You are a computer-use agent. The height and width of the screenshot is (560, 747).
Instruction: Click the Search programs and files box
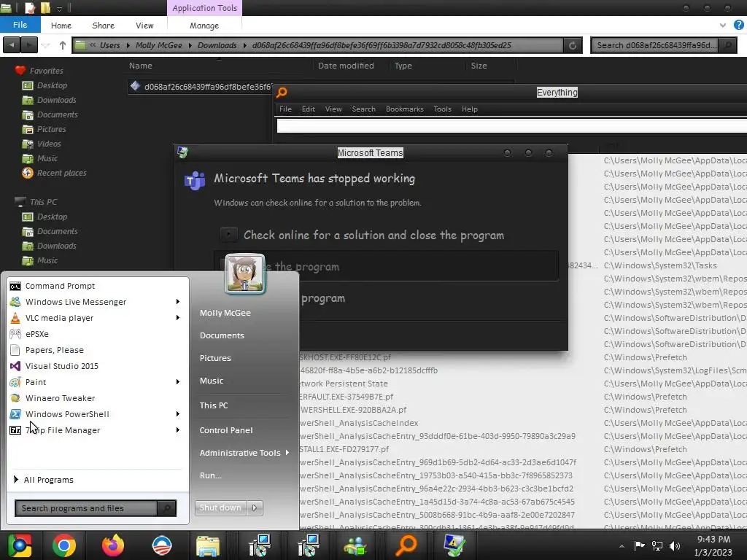tap(86, 508)
